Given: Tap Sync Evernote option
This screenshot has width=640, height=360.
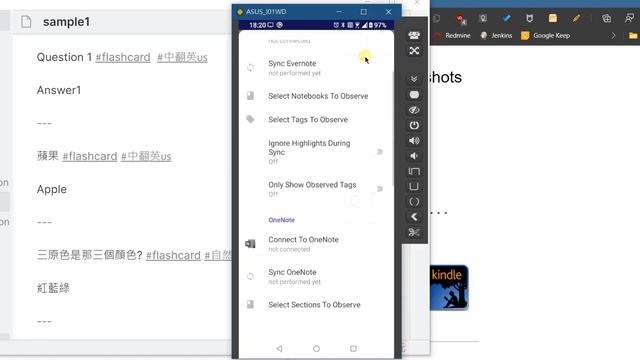Looking at the screenshot, I should pos(316,68).
